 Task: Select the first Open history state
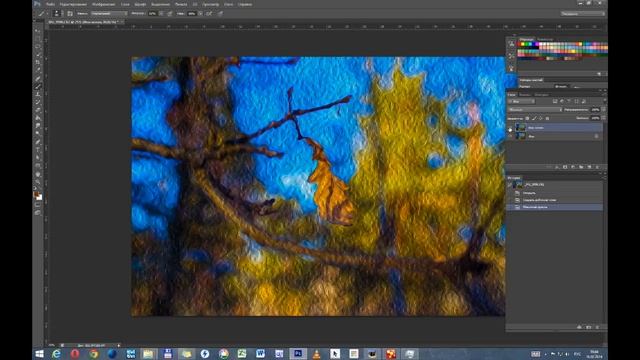(554, 193)
